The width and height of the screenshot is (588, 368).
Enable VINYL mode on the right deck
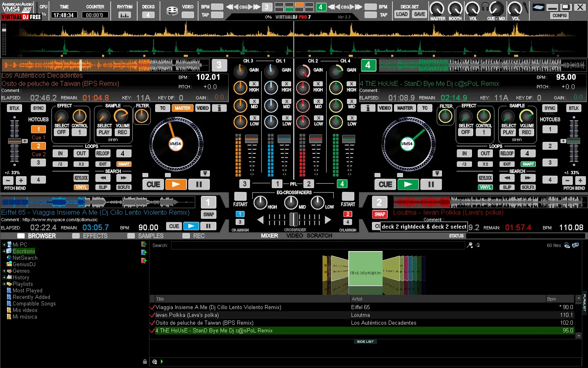[486, 187]
